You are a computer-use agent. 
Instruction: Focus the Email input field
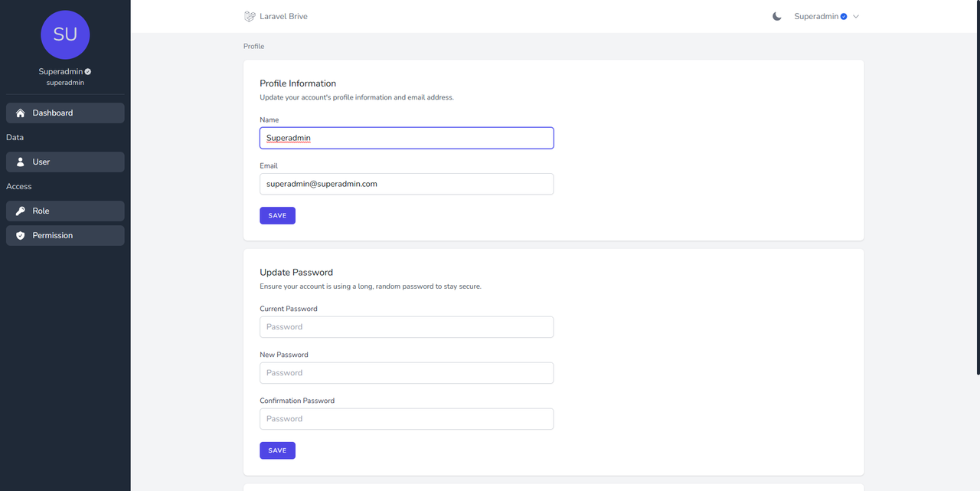407,184
